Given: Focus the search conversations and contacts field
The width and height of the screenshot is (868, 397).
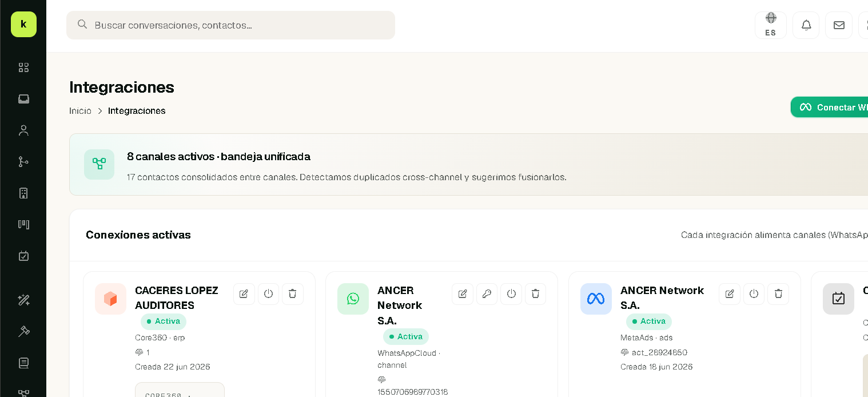Looking at the screenshot, I should coord(230,25).
